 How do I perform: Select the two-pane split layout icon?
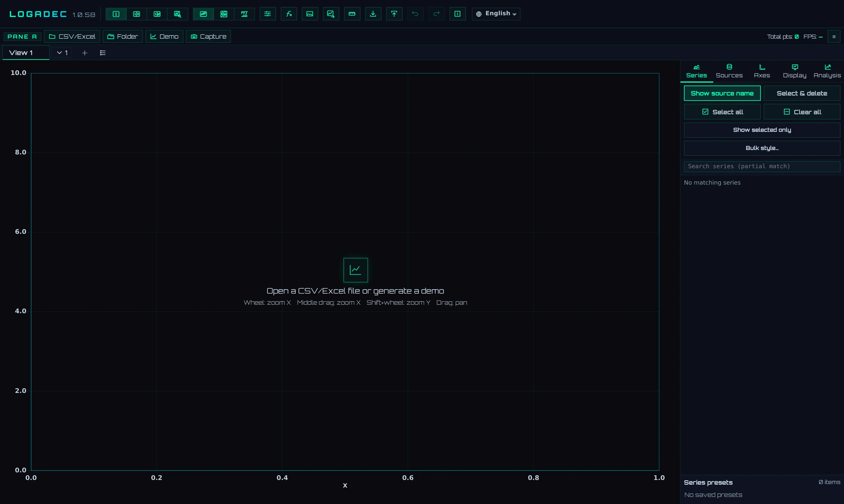137,14
